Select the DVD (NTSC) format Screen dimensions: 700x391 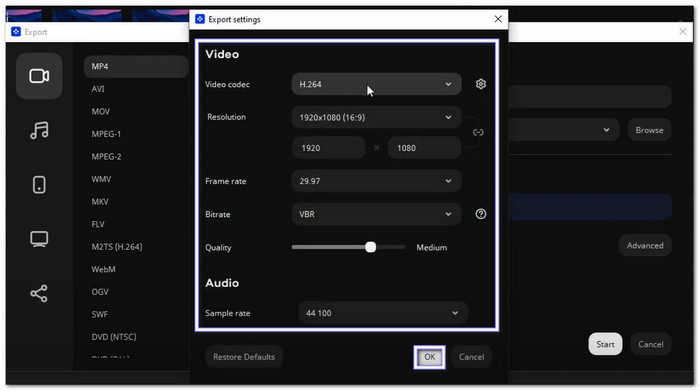coord(114,337)
